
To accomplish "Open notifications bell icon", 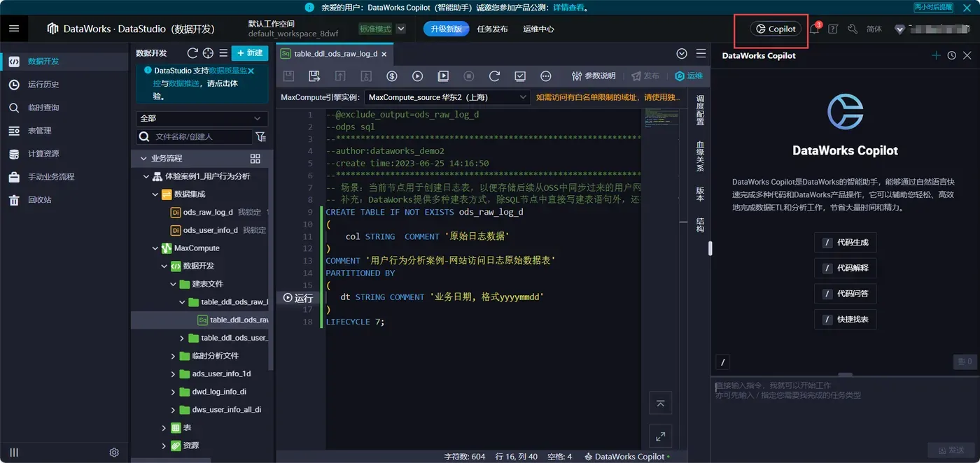I will point(814,29).
